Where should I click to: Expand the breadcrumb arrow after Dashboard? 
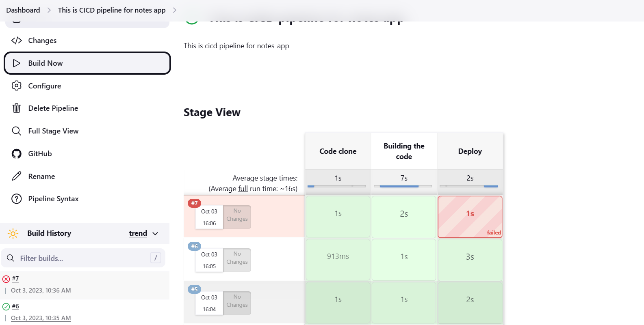49,10
